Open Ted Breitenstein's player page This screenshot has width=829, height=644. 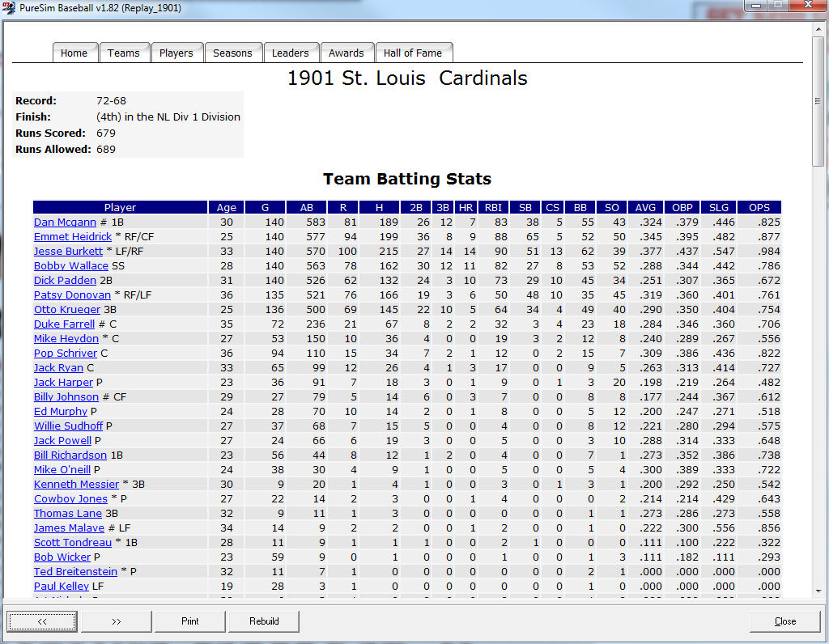(75, 571)
